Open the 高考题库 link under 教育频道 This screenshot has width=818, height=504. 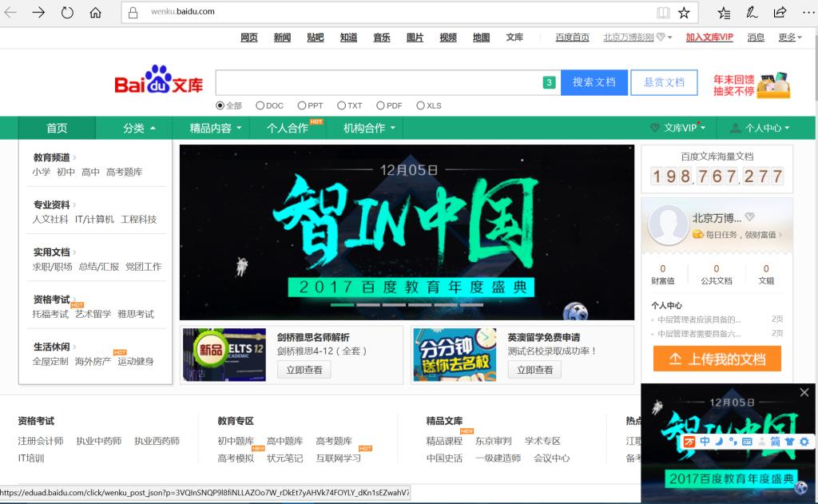point(124,172)
